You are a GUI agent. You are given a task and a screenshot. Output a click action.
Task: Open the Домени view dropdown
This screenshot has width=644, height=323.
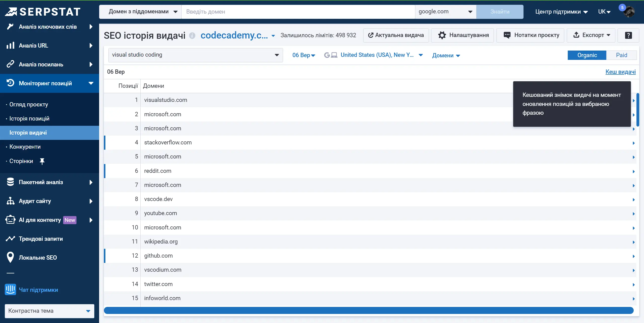click(446, 55)
